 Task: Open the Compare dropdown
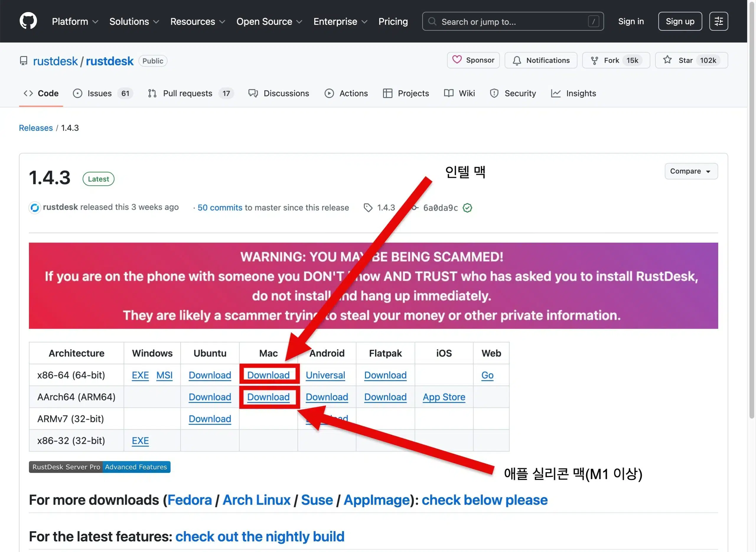(x=690, y=171)
